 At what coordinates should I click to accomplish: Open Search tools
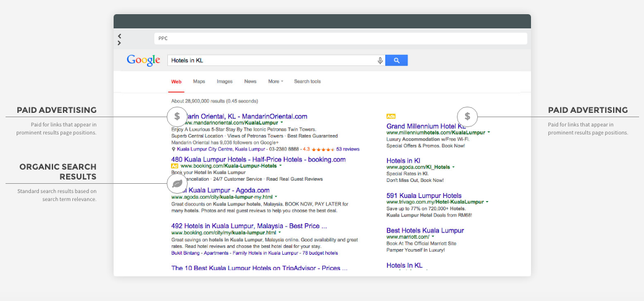coord(307,81)
